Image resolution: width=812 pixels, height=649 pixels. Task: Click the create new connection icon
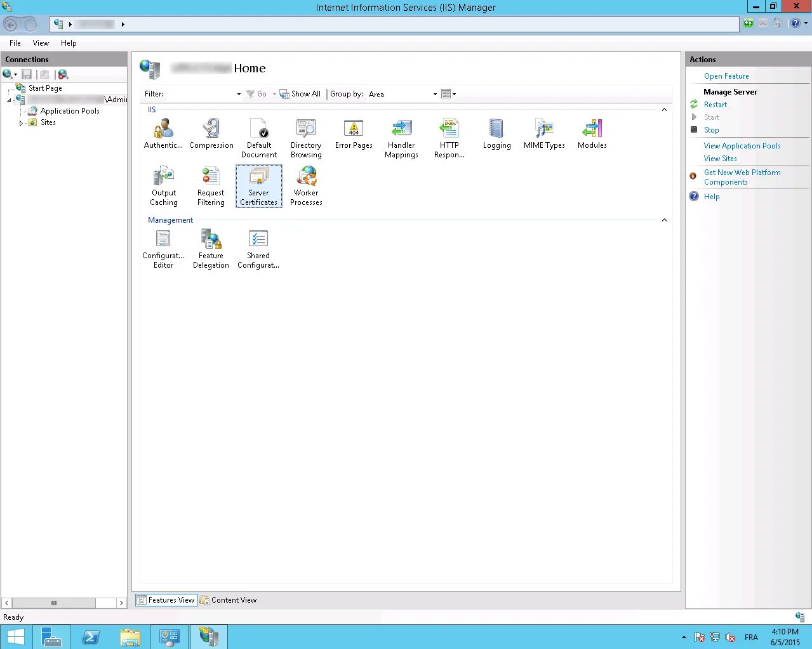click(x=10, y=74)
